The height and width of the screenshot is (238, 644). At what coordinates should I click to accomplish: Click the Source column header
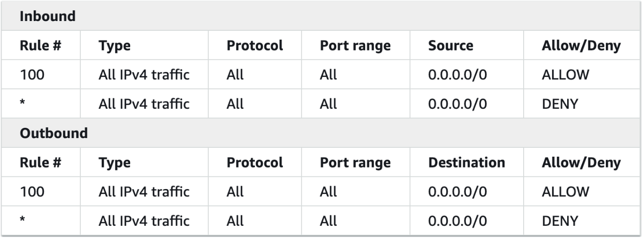[451, 46]
